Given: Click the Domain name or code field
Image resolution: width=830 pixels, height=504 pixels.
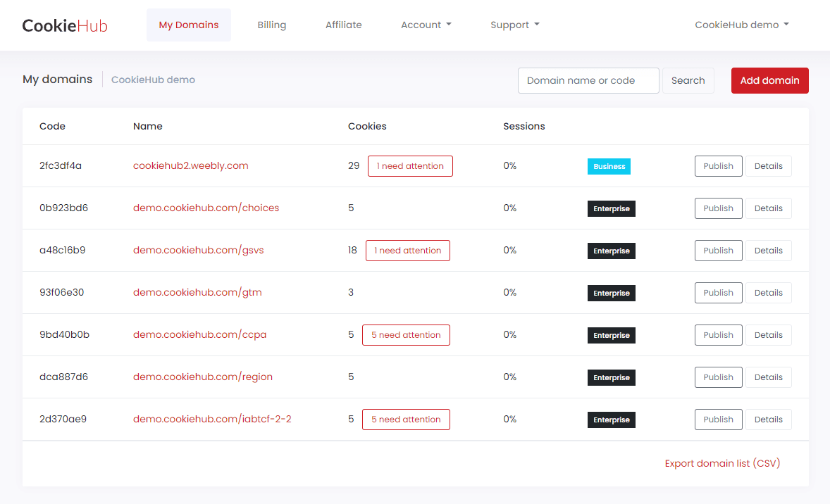Looking at the screenshot, I should (588, 80).
